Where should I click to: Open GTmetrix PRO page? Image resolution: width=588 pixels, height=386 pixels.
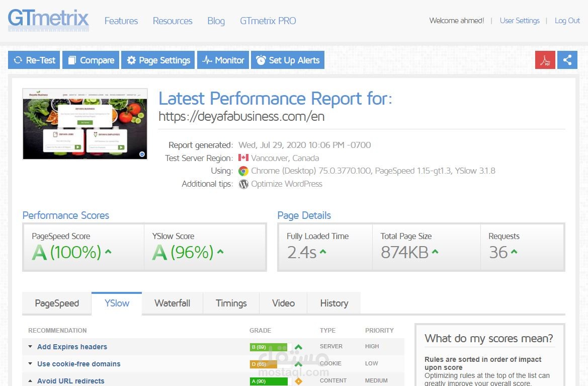[x=268, y=21]
